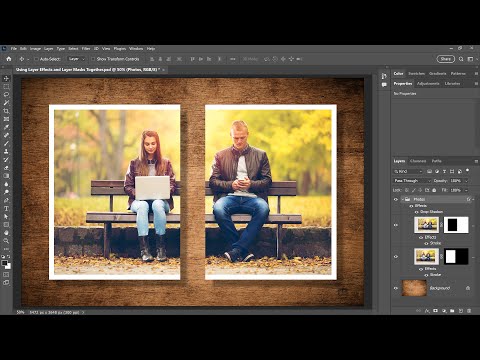The height and width of the screenshot is (360, 480).
Task: Click the delete layer trash icon
Action: point(469,311)
